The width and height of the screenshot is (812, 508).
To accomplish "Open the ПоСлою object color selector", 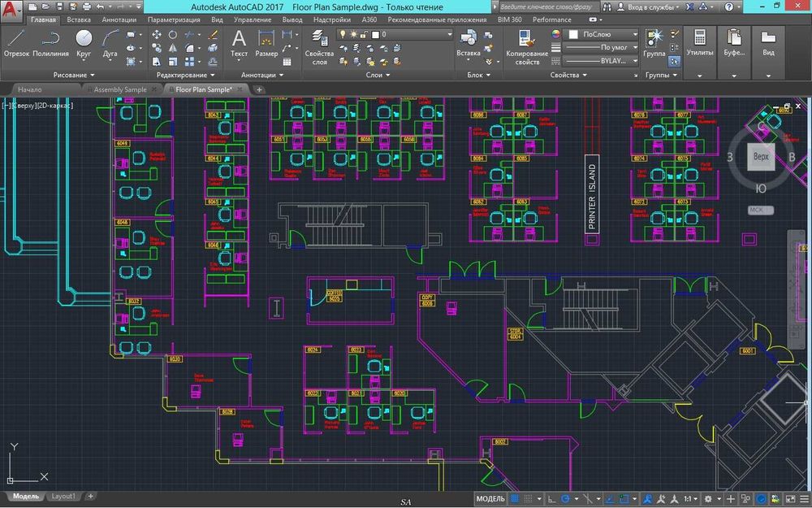I will 603,35.
